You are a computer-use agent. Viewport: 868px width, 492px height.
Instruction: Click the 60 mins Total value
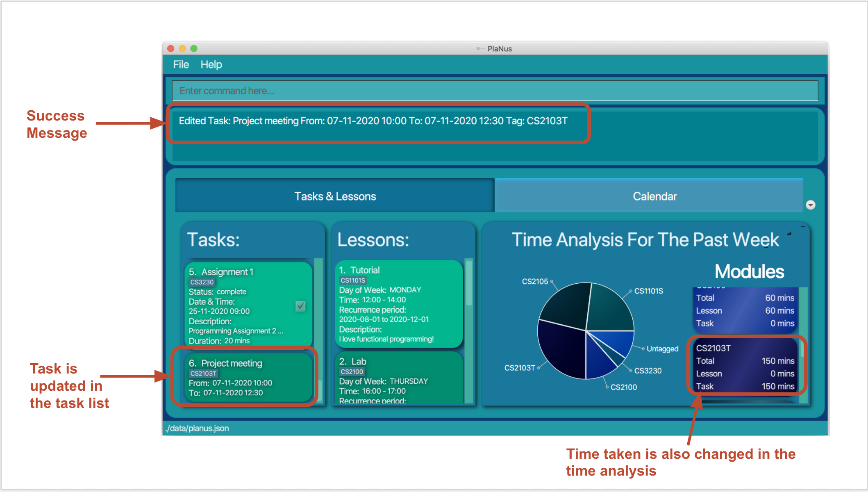coord(779,298)
